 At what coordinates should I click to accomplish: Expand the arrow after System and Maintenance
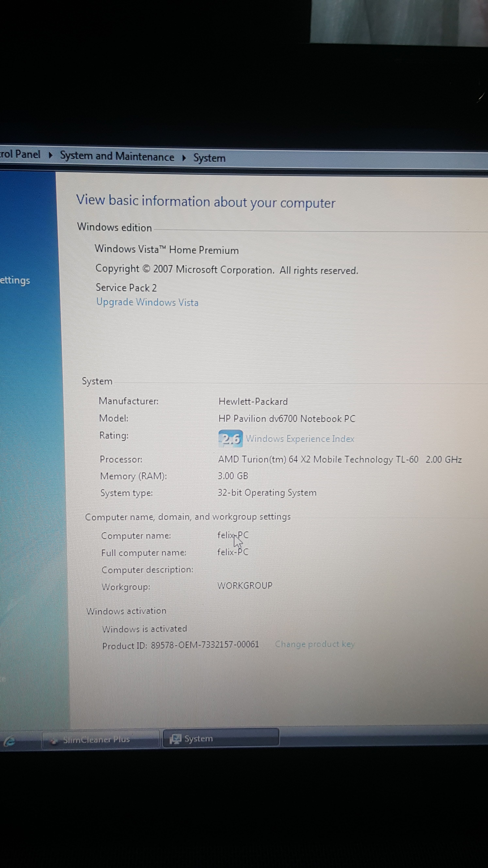pos(184,158)
